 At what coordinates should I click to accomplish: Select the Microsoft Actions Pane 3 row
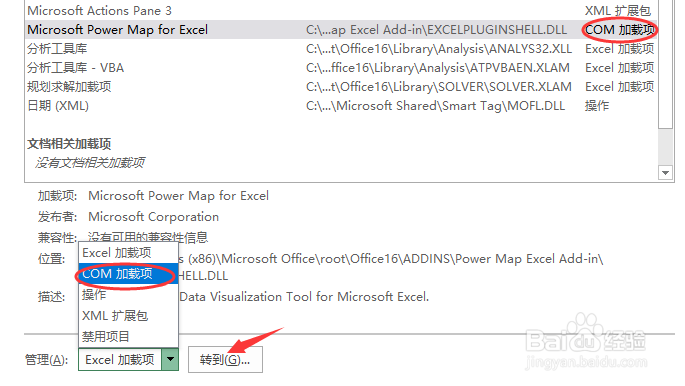[341, 10]
